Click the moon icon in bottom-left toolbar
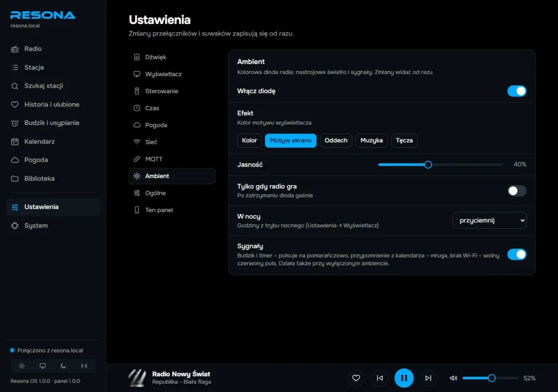The width and height of the screenshot is (558, 392). pyautogui.click(x=63, y=366)
